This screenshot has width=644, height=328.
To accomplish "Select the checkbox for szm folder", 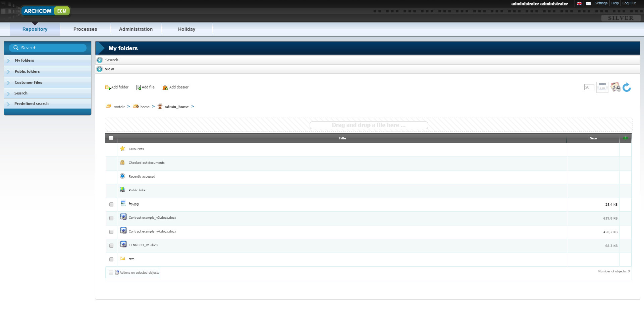I will [x=111, y=259].
